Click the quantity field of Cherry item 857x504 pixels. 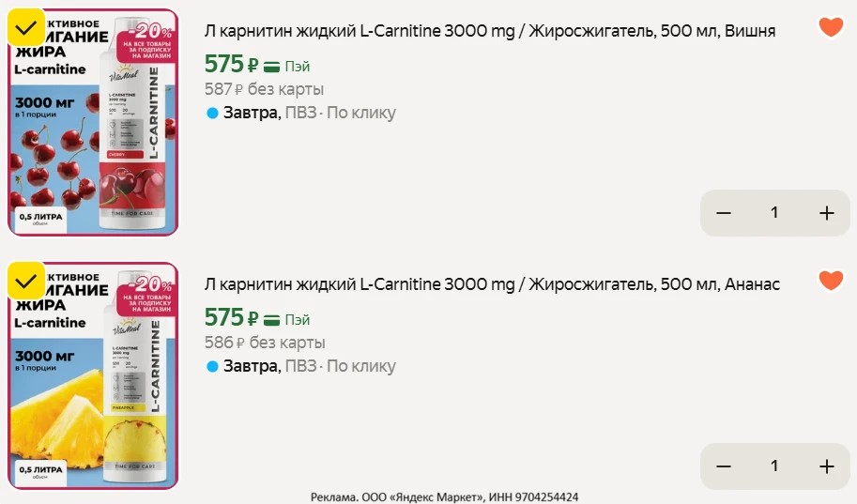pyautogui.click(x=774, y=213)
